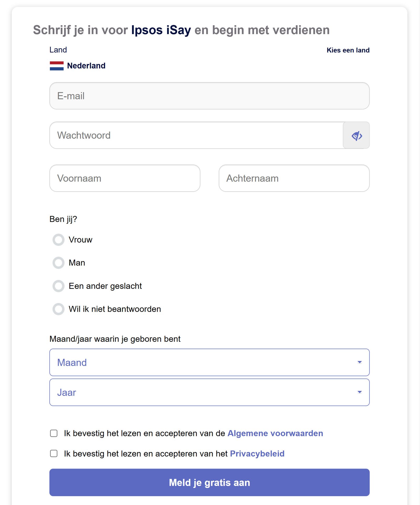Expand the Jaar selector via its arrow
The width and height of the screenshot is (420, 505).
[x=360, y=392]
